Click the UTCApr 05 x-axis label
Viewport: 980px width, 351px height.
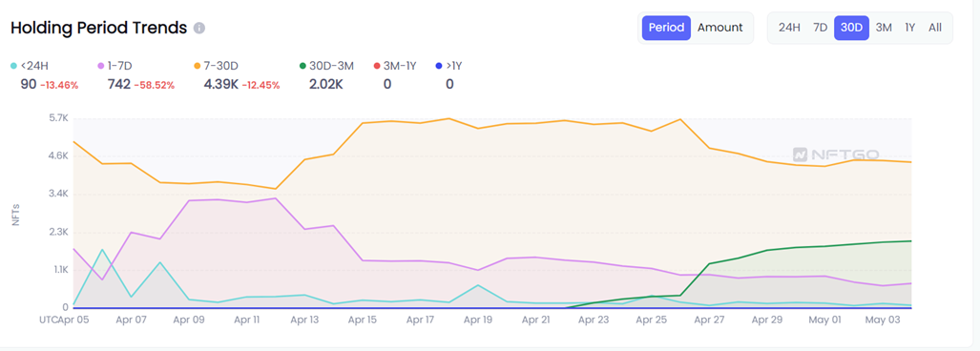tap(64, 320)
